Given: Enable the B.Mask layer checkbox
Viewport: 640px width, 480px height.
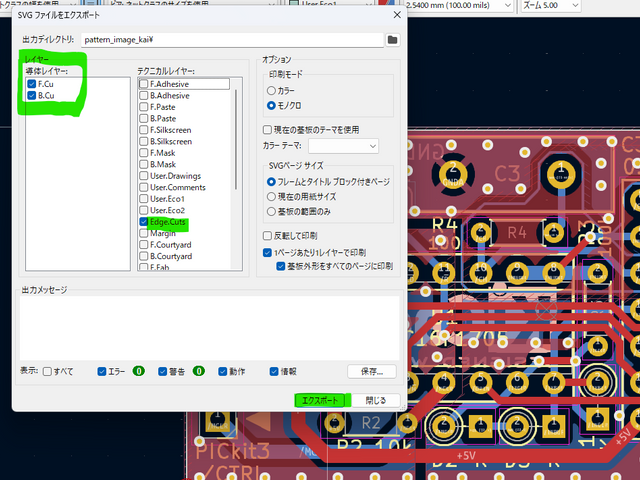Looking at the screenshot, I should click(144, 165).
